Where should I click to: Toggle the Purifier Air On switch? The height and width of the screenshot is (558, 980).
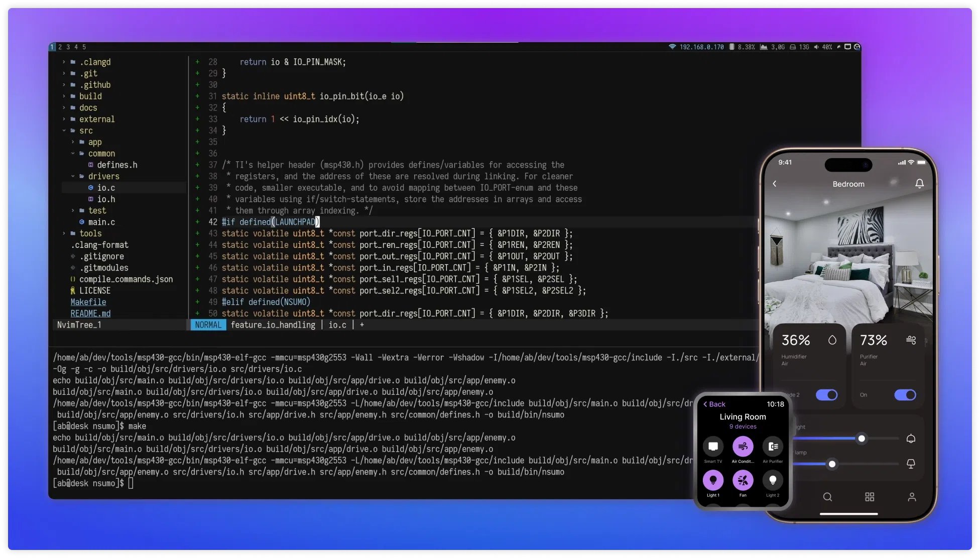(905, 395)
